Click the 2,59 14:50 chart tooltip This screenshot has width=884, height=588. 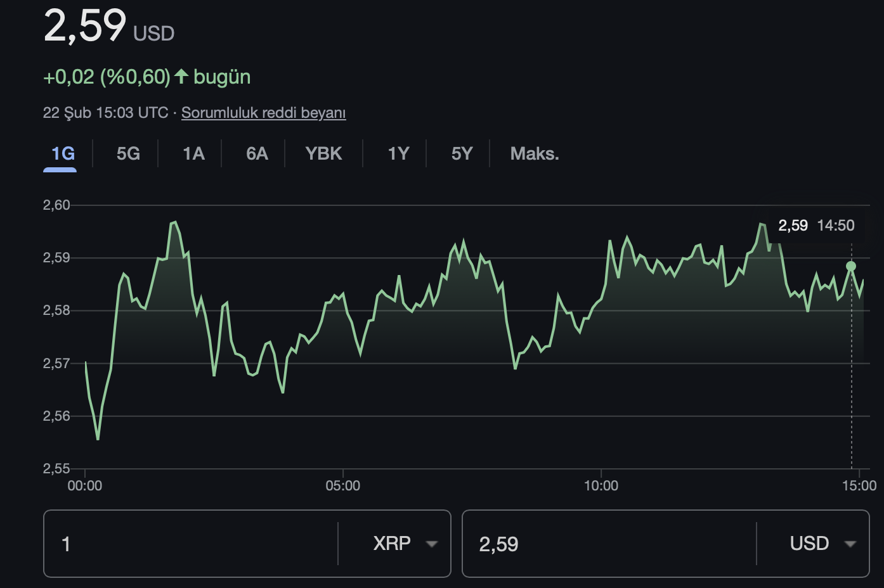pos(816,226)
